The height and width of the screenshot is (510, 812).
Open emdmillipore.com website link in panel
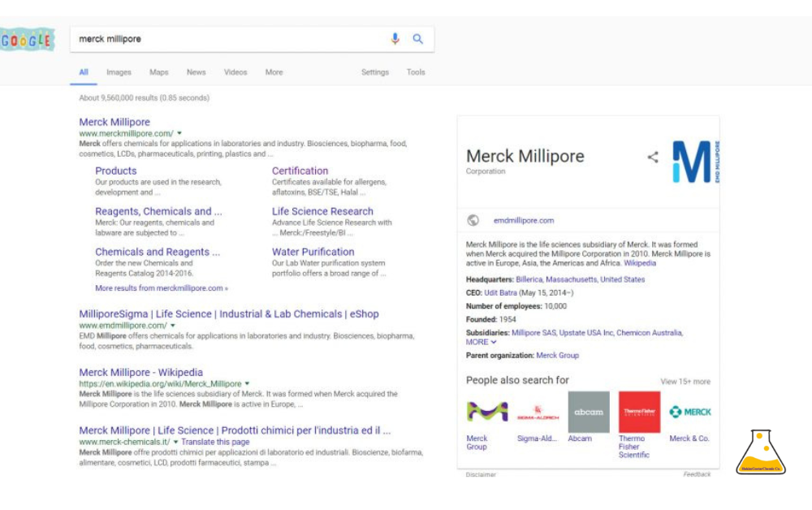(x=524, y=220)
